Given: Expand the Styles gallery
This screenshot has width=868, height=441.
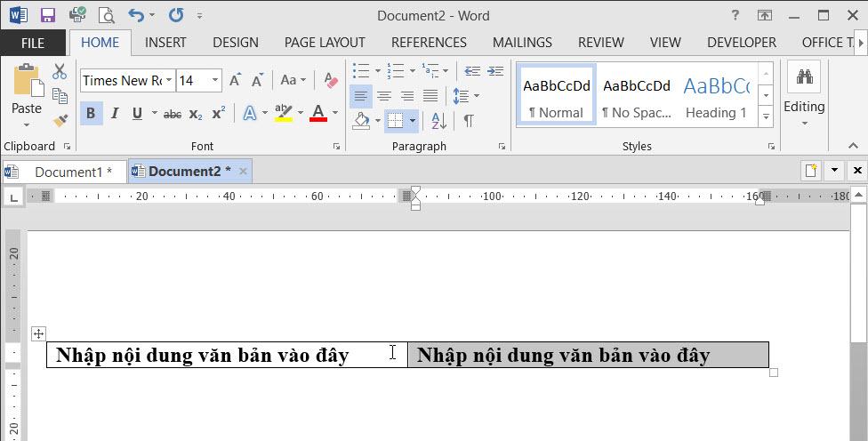Looking at the screenshot, I should (x=766, y=116).
